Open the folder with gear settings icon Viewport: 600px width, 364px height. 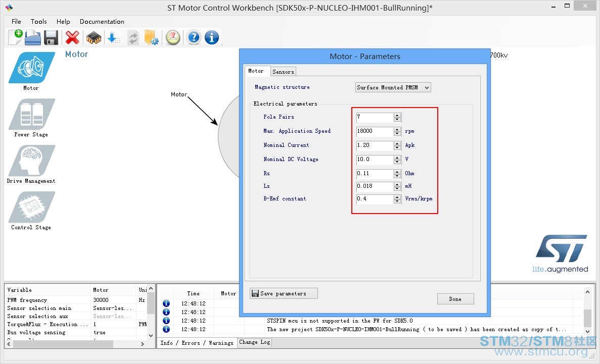tap(152, 37)
